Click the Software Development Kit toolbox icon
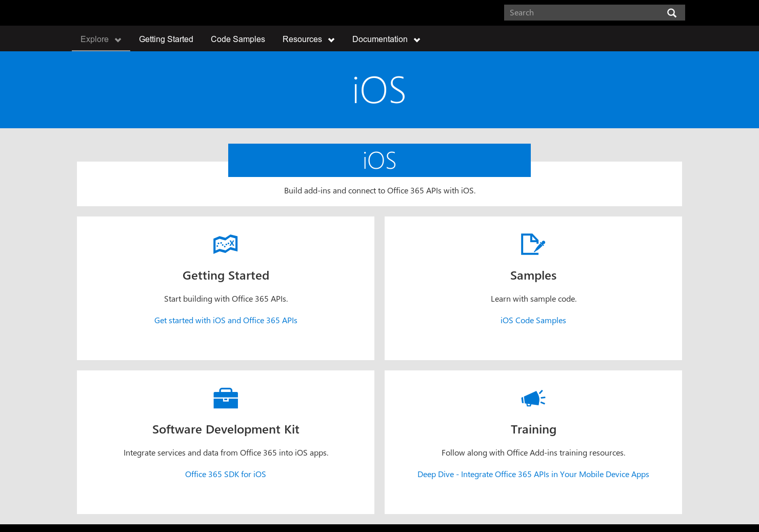The height and width of the screenshot is (532, 759). click(x=225, y=398)
